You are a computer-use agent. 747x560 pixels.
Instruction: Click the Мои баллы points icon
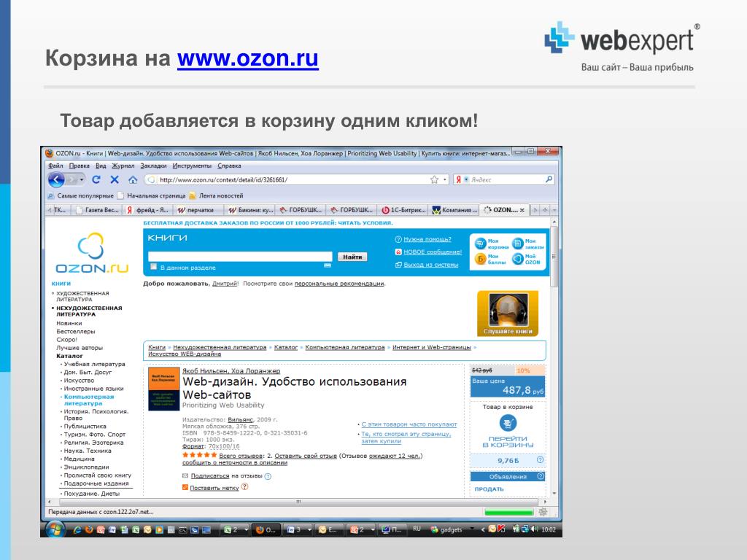pos(480,259)
